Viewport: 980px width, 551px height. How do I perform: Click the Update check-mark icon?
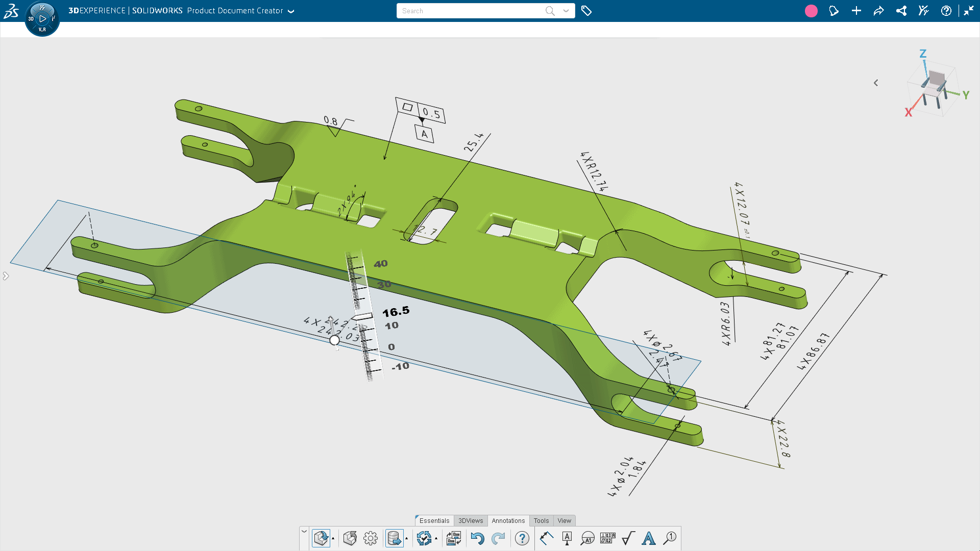(424, 538)
